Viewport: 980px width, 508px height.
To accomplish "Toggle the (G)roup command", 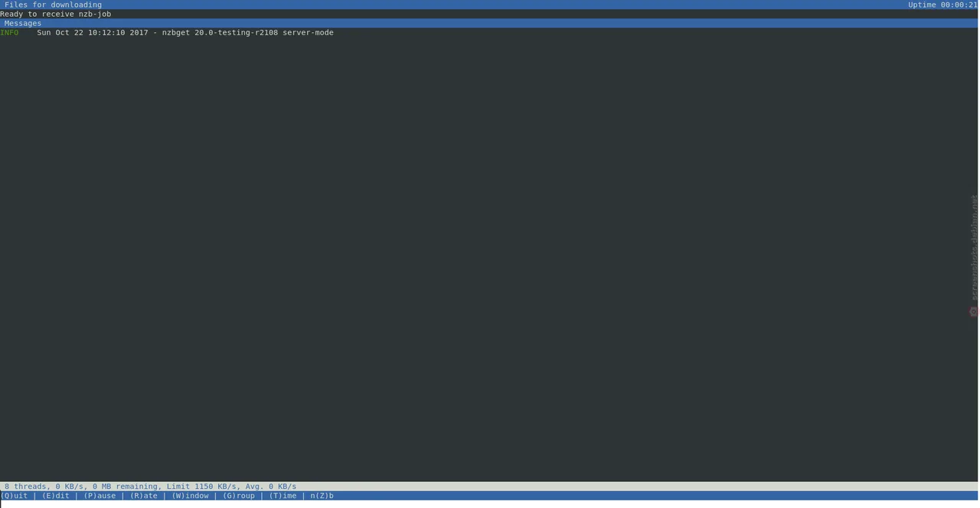I will tap(239, 496).
